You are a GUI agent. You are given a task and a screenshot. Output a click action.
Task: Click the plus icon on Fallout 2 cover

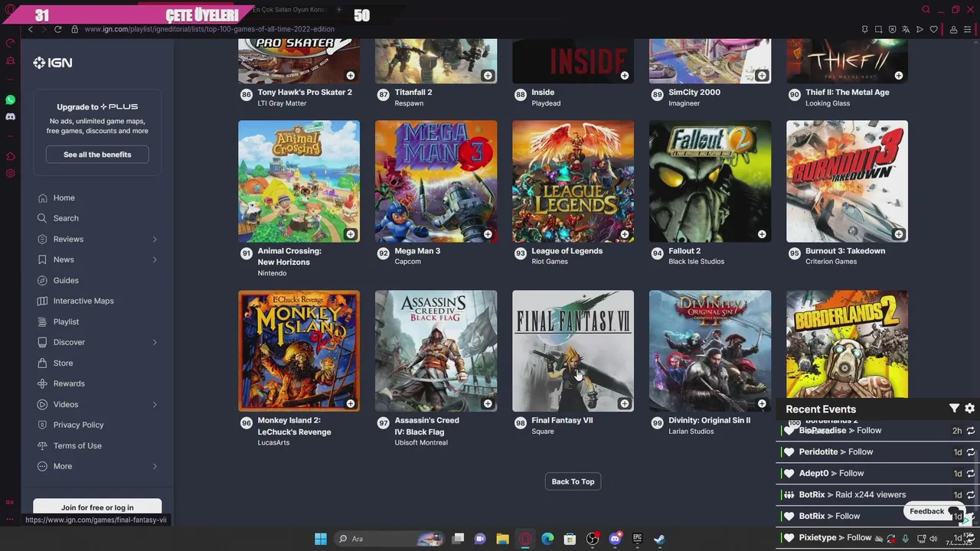click(x=762, y=234)
